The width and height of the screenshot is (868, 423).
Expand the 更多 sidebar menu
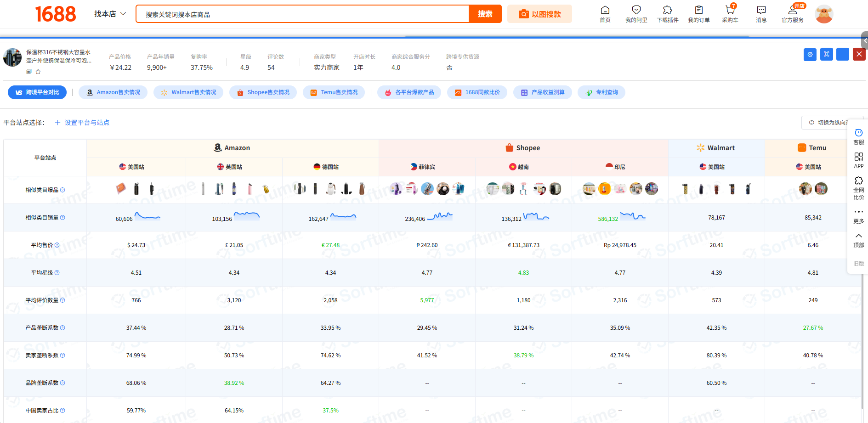click(858, 212)
